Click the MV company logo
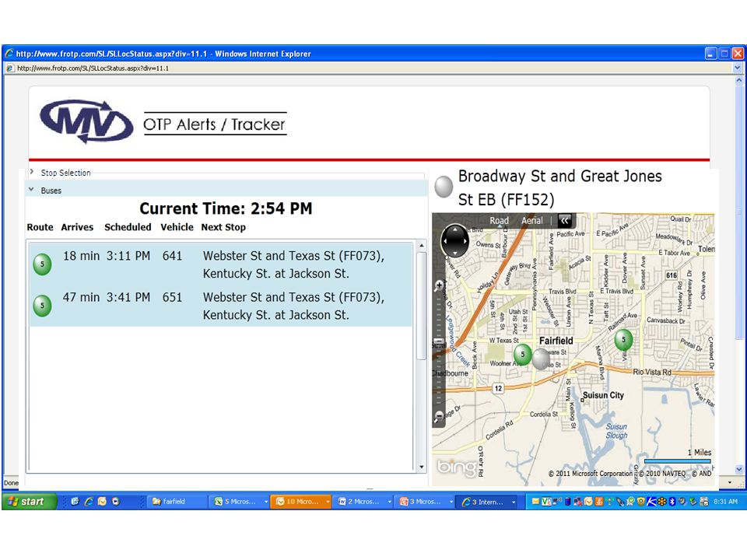Screen dimensions: 747x560 (86, 121)
